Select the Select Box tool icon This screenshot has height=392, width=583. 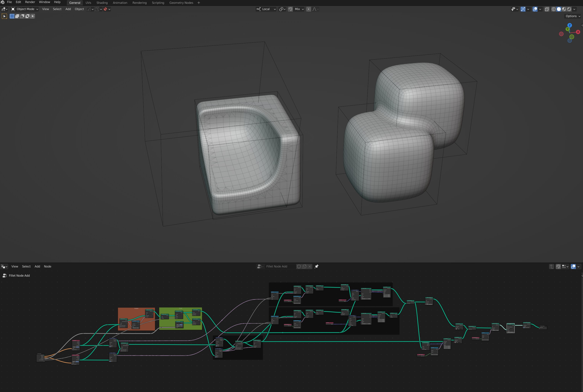coord(4,16)
